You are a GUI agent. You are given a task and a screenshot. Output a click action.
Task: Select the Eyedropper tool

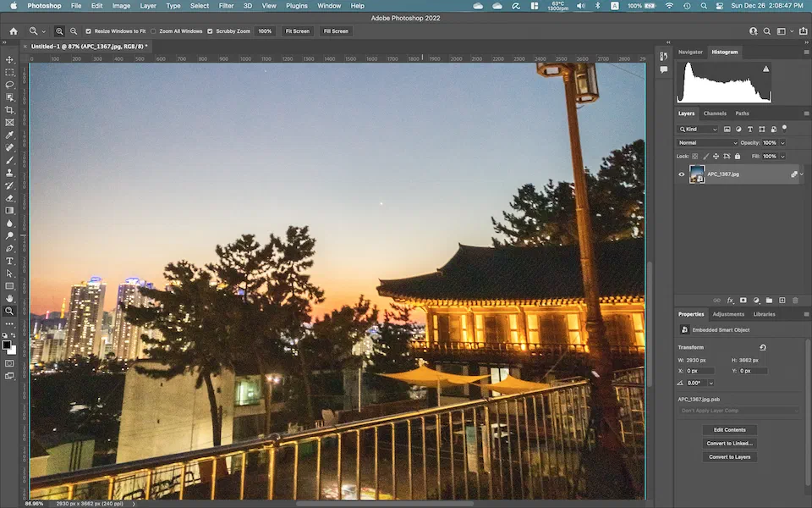[x=10, y=135]
